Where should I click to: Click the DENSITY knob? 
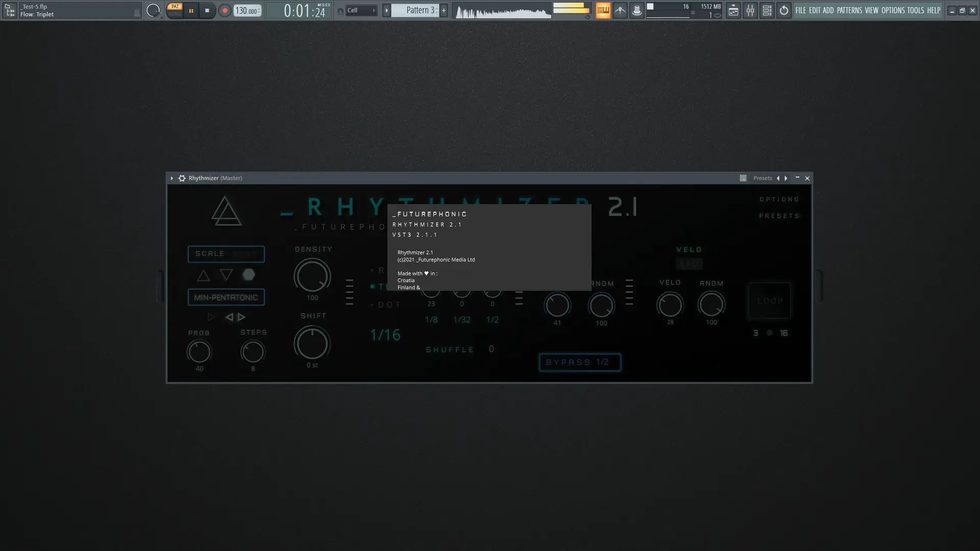(x=312, y=276)
